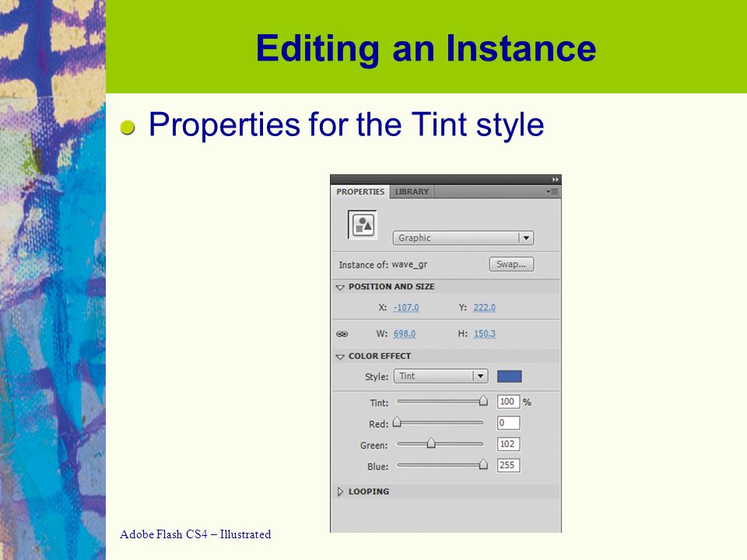Click the X position value -107.0
This screenshot has height=560, width=747.
pyautogui.click(x=406, y=308)
